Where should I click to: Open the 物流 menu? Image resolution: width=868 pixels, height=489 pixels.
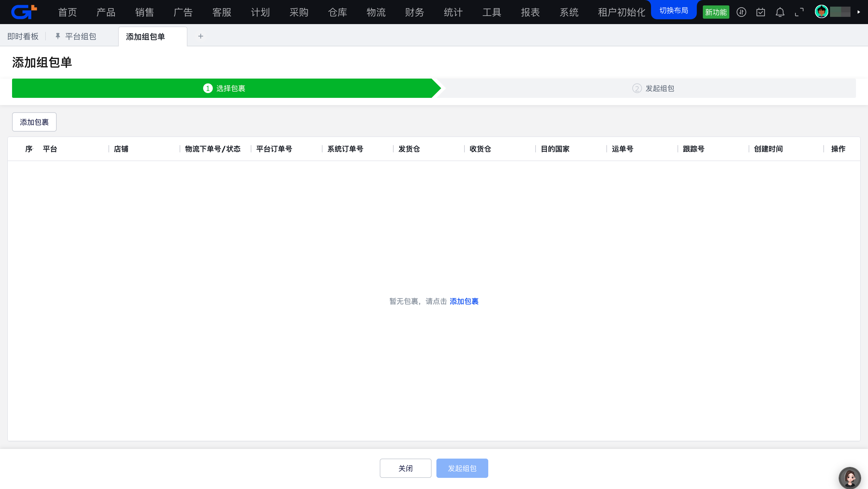pyautogui.click(x=376, y=12)
